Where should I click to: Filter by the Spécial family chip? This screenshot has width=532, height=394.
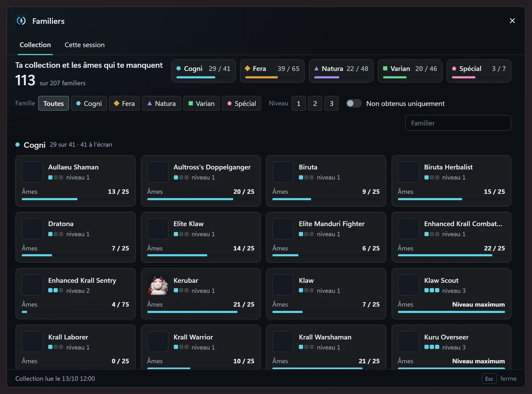(241, 103)
